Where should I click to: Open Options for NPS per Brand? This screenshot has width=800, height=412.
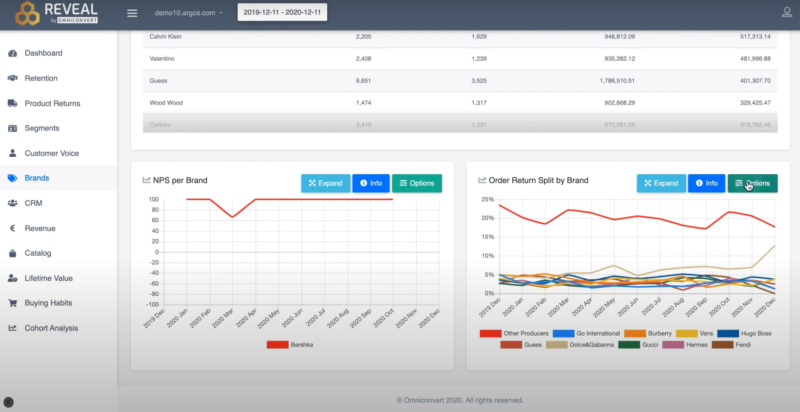pyautogui.click(x=417, y=183)
